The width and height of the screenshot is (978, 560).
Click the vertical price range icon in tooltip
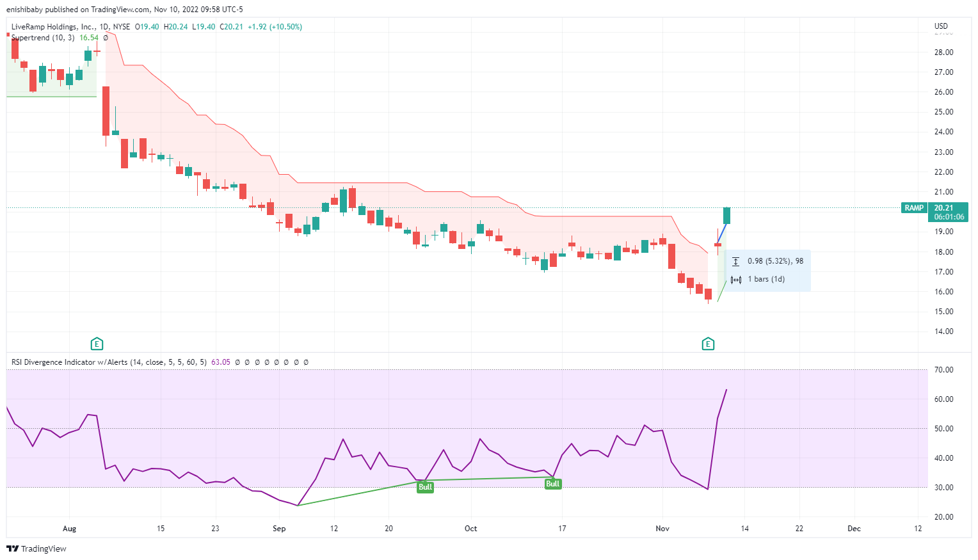[736, 261]
